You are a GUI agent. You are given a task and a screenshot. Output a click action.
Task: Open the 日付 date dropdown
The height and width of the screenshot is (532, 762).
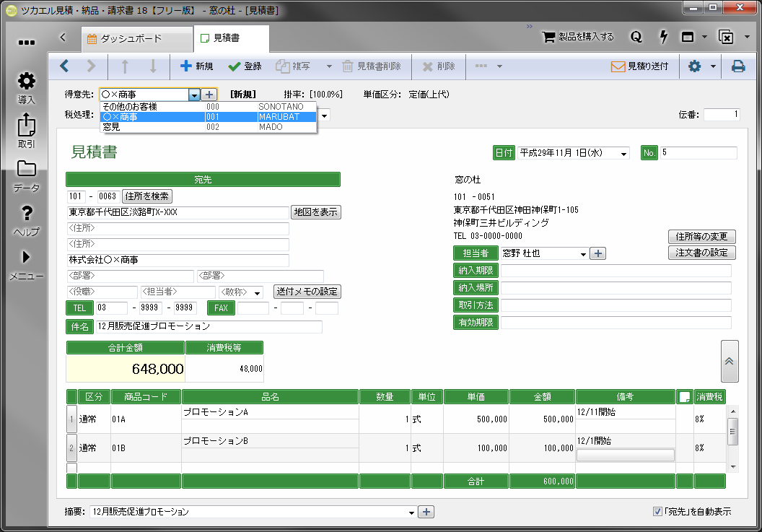(x=623, y=154)
